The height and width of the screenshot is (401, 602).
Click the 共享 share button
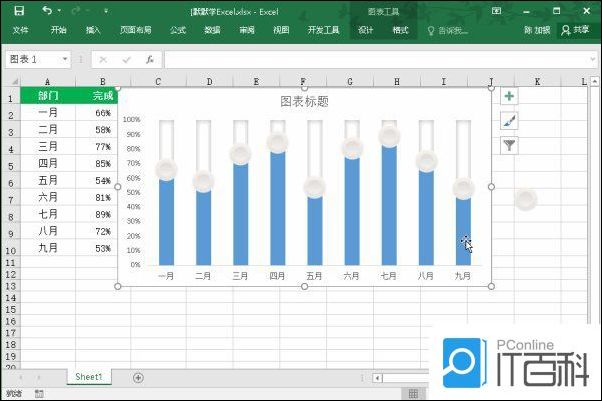click(580, 31)
